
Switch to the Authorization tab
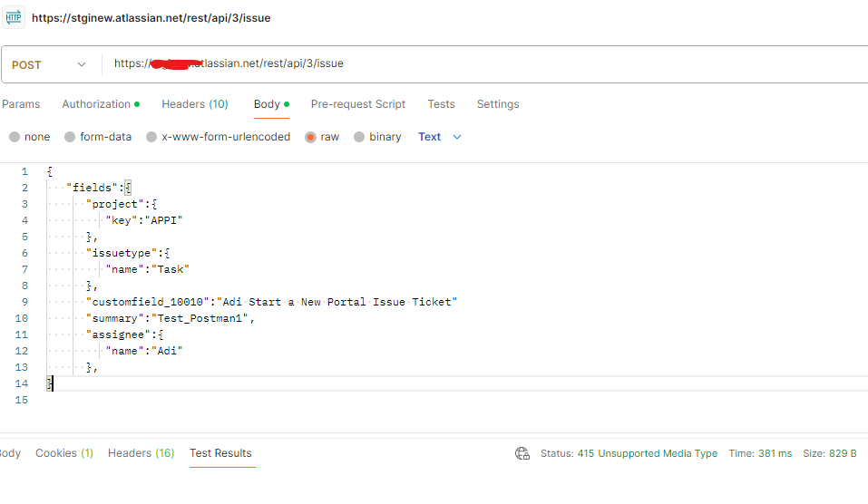[x=101, y=104]
